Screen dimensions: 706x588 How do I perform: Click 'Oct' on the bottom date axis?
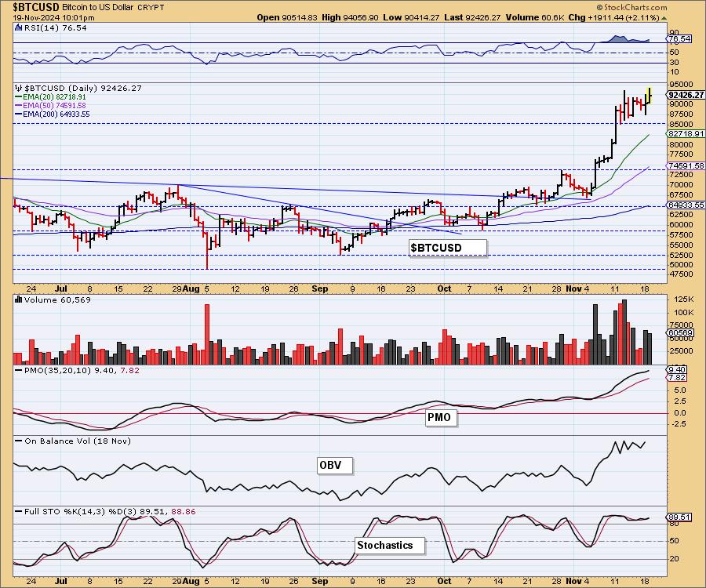(444, 581)
